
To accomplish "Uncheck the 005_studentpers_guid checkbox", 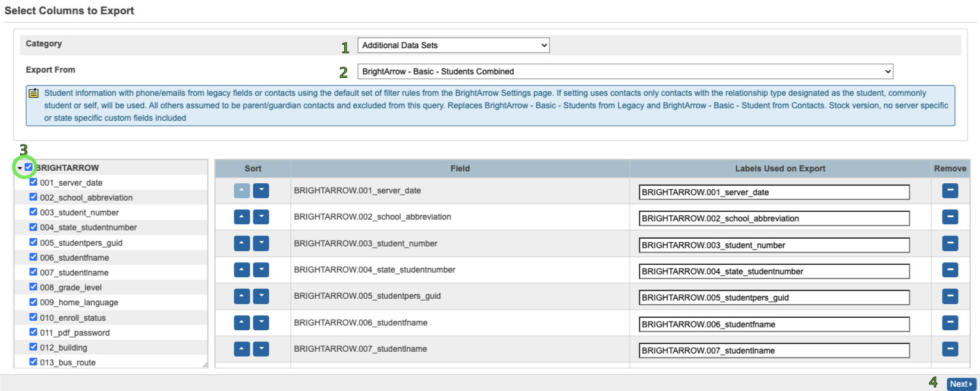I will [33, 242].
